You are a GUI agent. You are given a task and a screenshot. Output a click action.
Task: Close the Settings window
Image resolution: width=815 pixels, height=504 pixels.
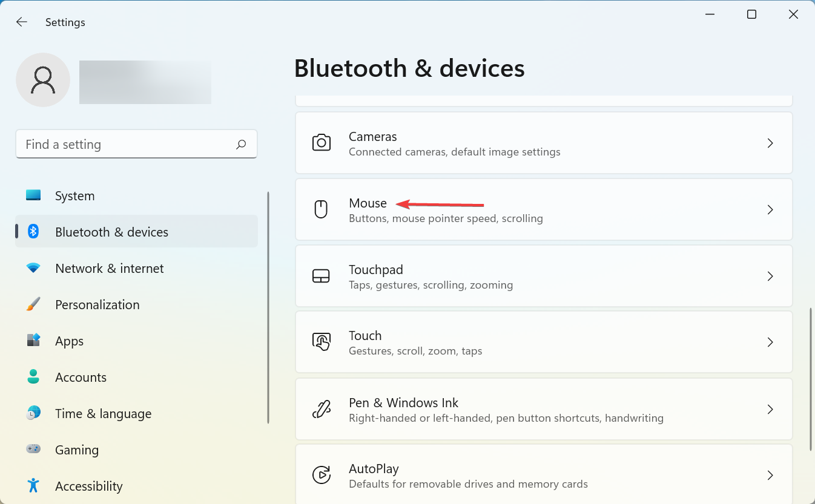tap(793, 15)
